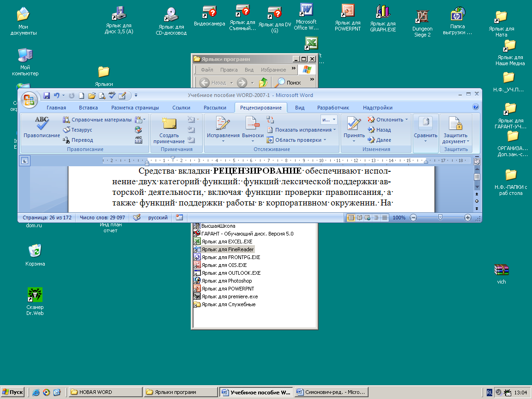Image resolution: width=532 pixels, height=399 pixels.
Task: Open Word help question mark icon
Action: (x=476, y=107)
